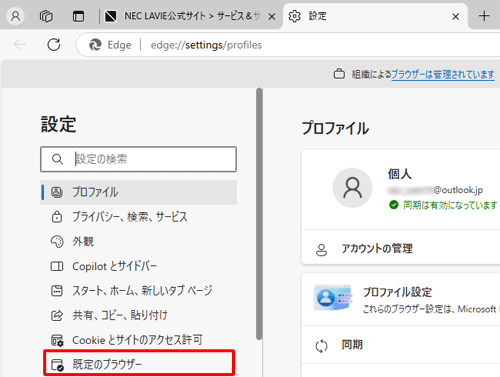
Task: Open Cookie とサイトのアクセス許可 settings
Action: [x=138, y=340]
